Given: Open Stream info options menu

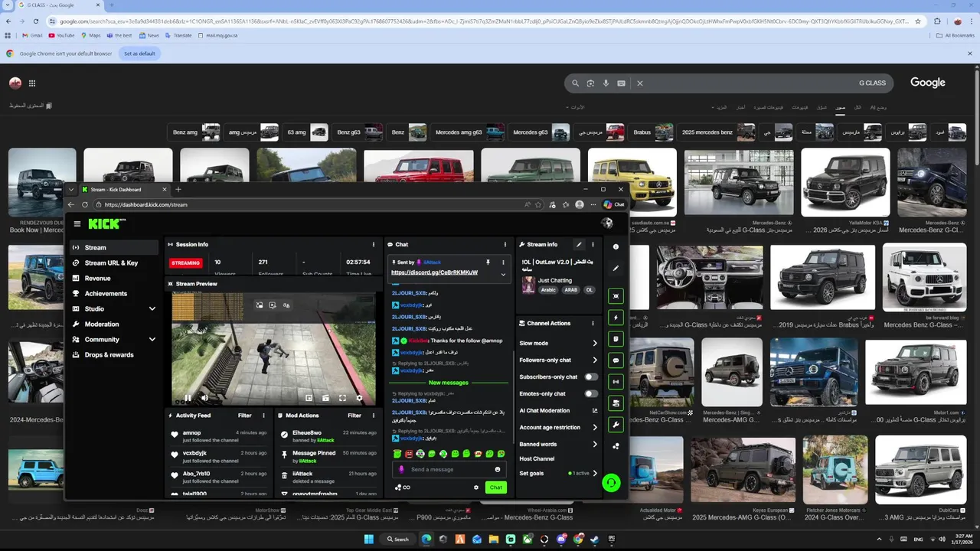Looking at the screenshot, I should coord(593,245).
